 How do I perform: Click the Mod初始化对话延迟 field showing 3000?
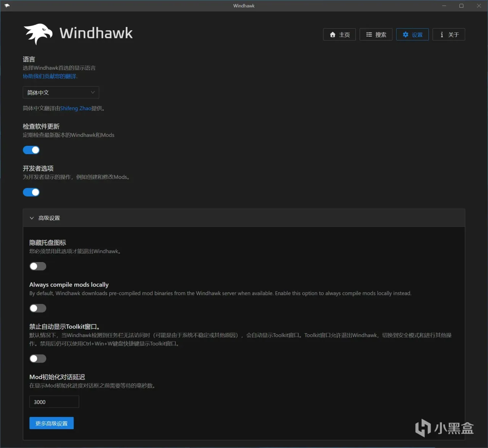click(x=54, y=402)
